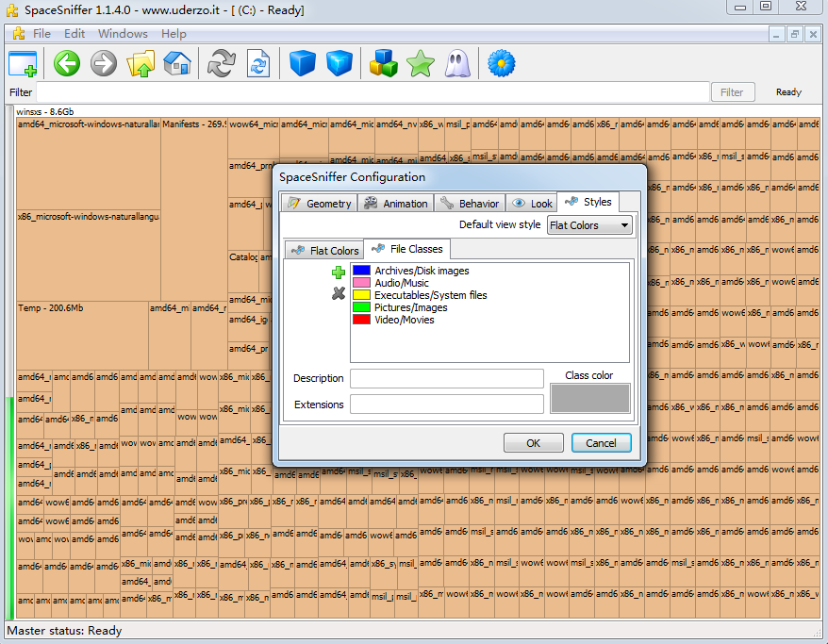This screenshot has height=644, width=828.
Task: Toggle file classes colored cubes icon
Action: point(384,64)
